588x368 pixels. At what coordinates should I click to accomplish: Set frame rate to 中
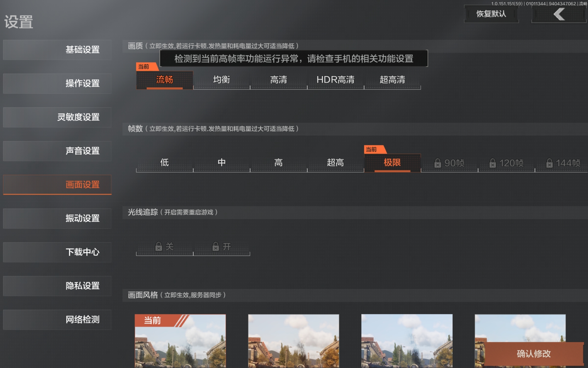(222, 163)
